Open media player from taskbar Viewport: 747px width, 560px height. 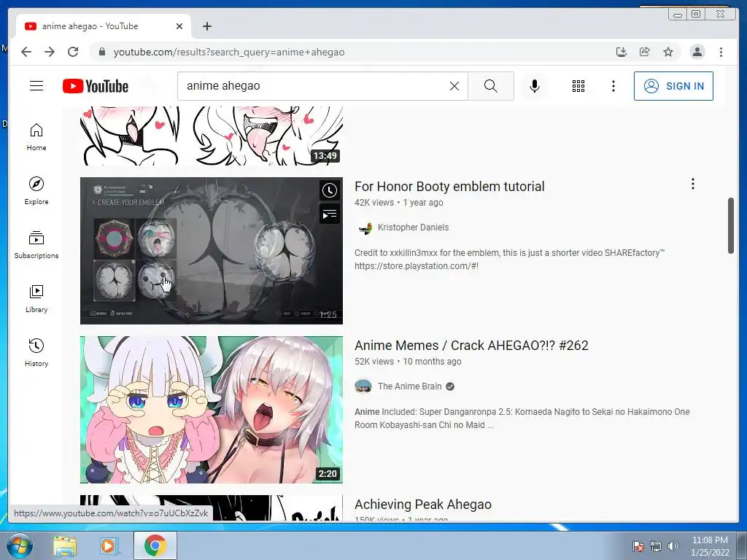[x=109, y=545]
